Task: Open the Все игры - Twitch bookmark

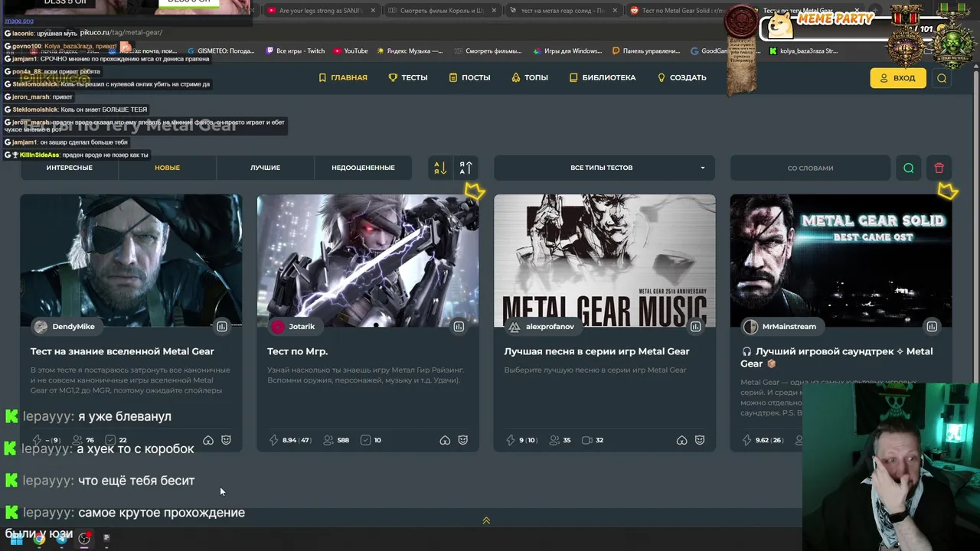Action: (296, 51)
